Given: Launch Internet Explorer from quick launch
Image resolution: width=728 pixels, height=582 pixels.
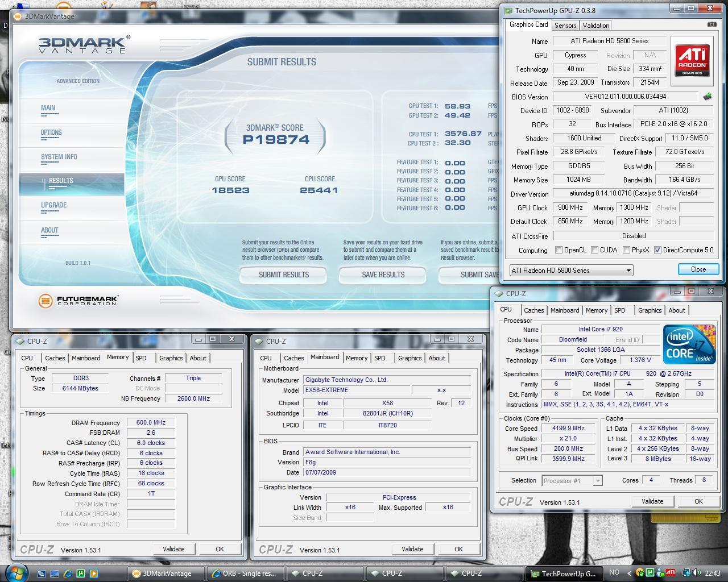Looking at the screenshot, I should click(x=68, y=573).
